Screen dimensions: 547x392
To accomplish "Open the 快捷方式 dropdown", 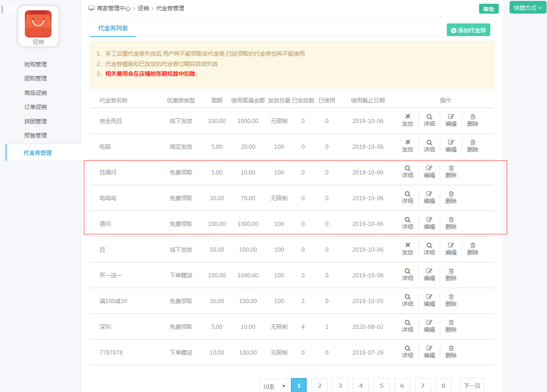I will (527, 8).
